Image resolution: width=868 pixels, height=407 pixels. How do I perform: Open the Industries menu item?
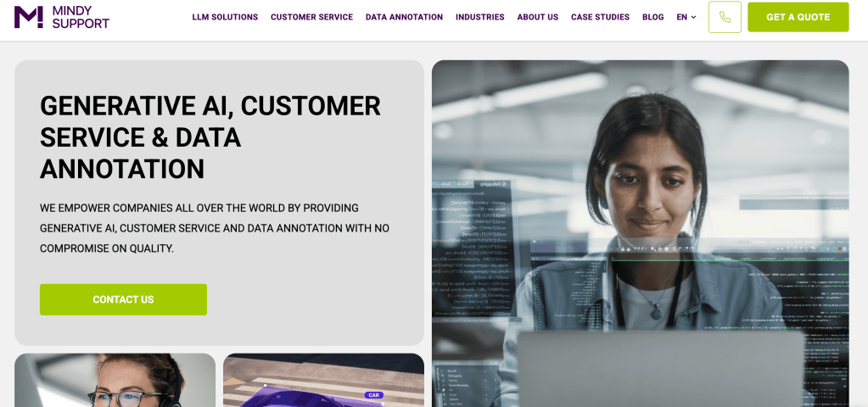coord(480,17)
